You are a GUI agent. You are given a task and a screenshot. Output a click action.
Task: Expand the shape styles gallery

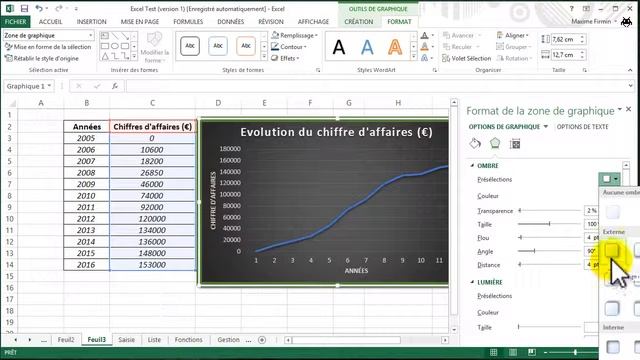click(264, 57)
